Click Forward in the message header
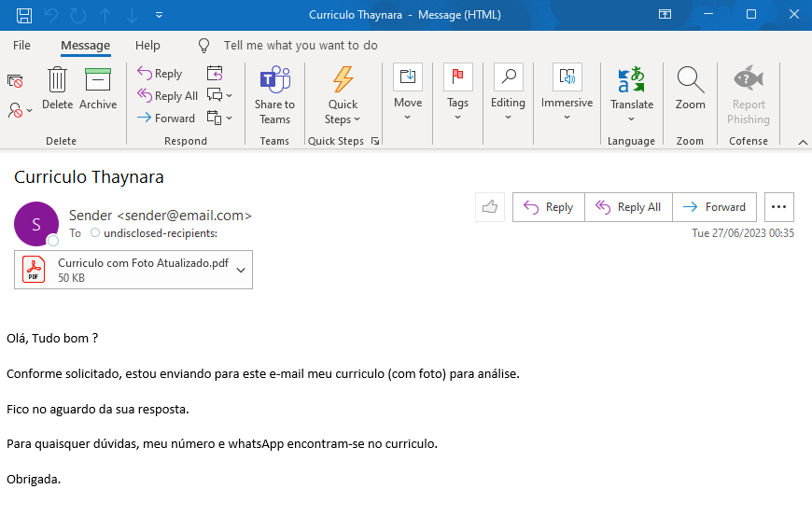The width and height of the screenshot is (812, 517). coord(714,207)
